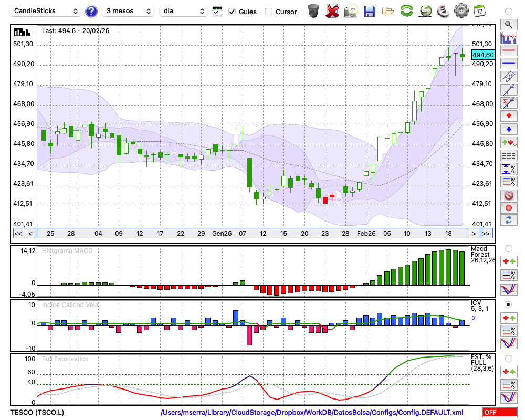Click the blue question mark help icon
This screenshot has height=420, width=525.
[x=91, y=11]
